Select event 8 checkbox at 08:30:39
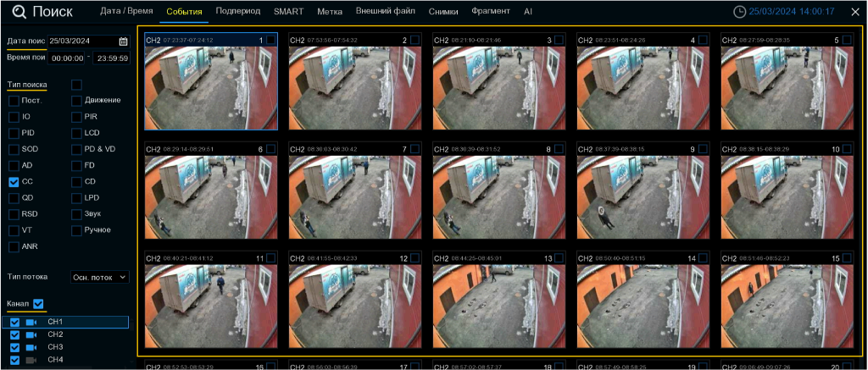This screenshot has width=868, height=370. [x=559, y=149]
